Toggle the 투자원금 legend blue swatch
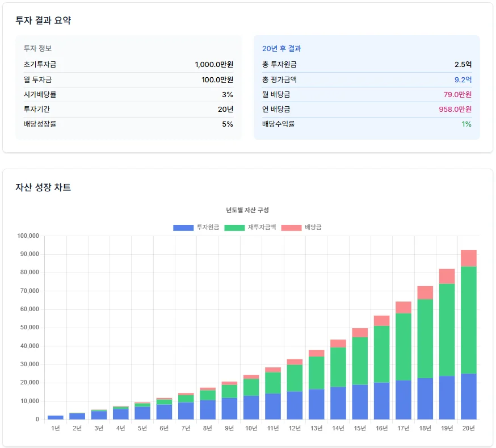This screenshot has height=448, width=496. pos(183,227)
